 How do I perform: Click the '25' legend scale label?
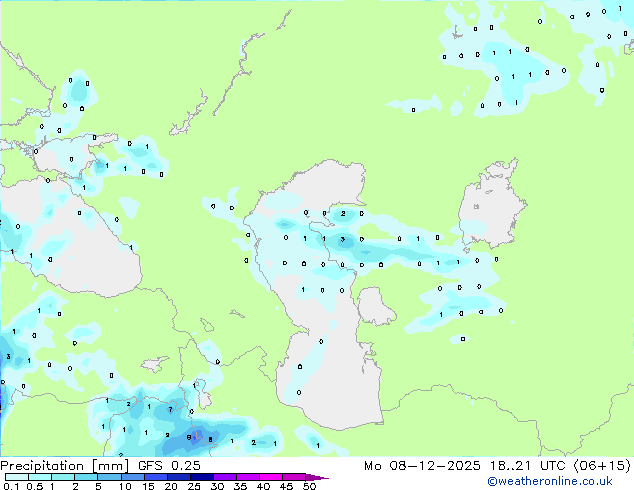pos(194,486)
